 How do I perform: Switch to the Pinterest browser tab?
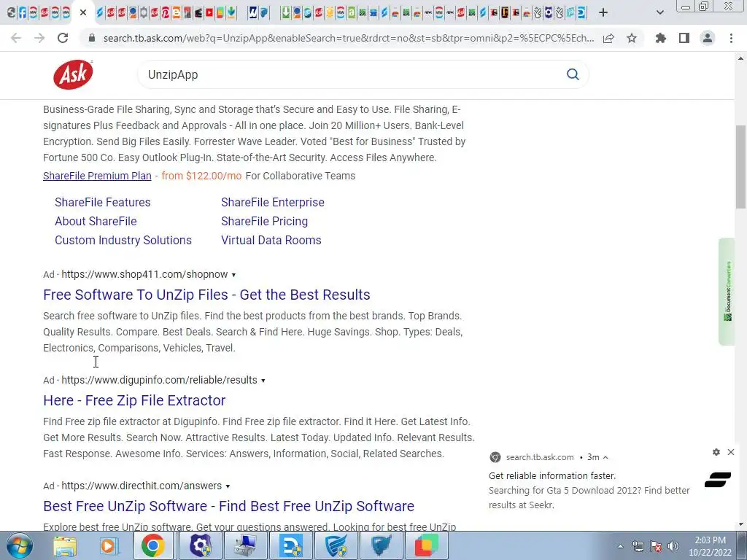pyautogui.click(x=166, y=12)
